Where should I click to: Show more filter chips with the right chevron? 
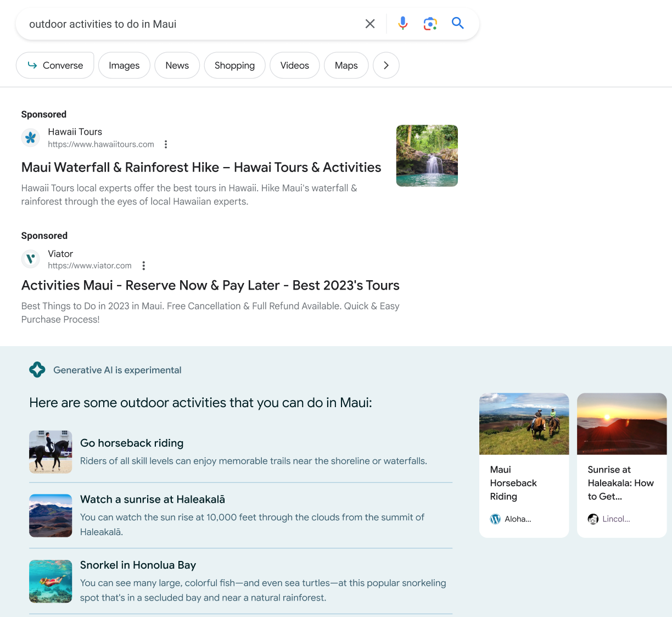[386, 65]
